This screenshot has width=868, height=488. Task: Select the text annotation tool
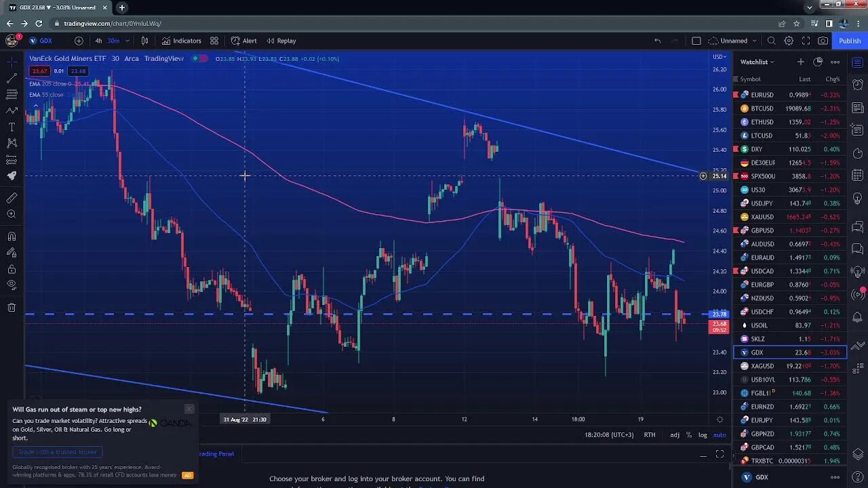coord(12,127)
